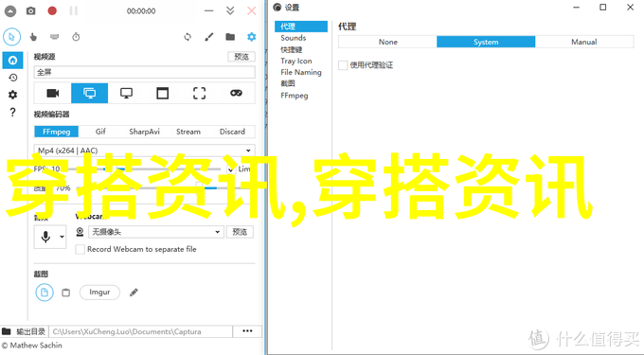Click the 预览 button next to 视频源

[x=241, y=57]
